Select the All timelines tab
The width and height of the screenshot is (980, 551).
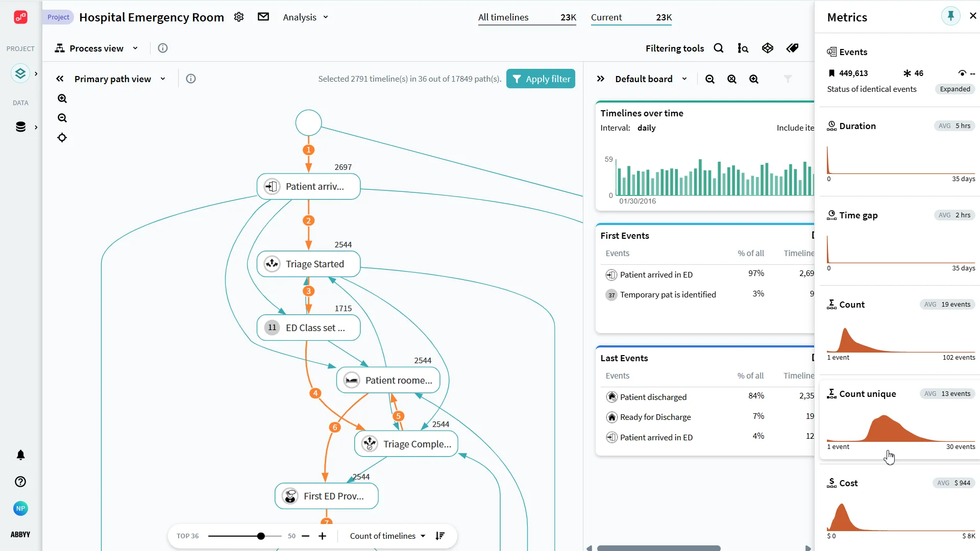(527, 17)
